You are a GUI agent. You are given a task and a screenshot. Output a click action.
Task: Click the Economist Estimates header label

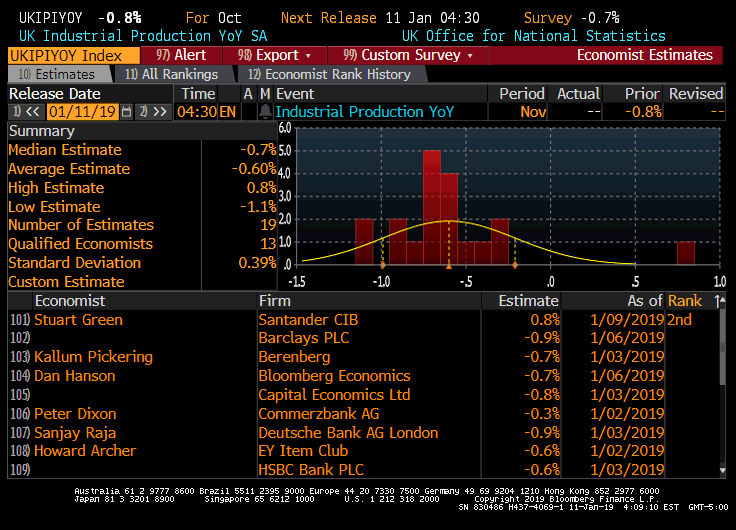point(645,55)
